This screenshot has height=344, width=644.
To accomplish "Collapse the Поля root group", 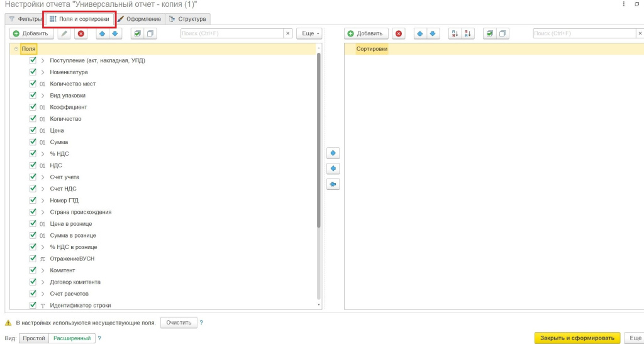I will pos(15,48).
